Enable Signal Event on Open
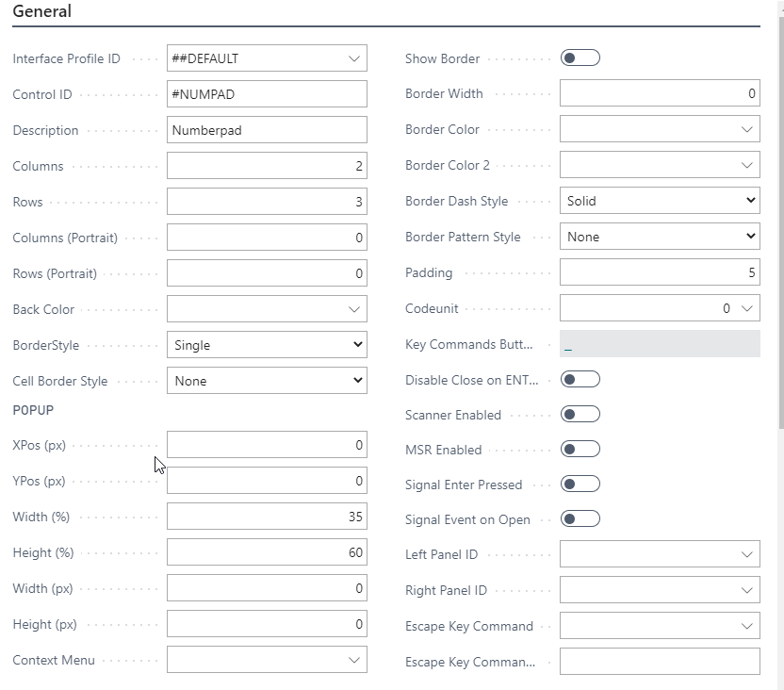 (580, 519)
